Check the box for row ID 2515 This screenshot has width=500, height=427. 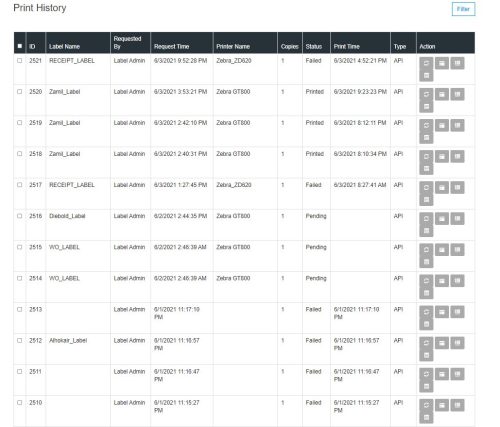[x=20, y=247]
